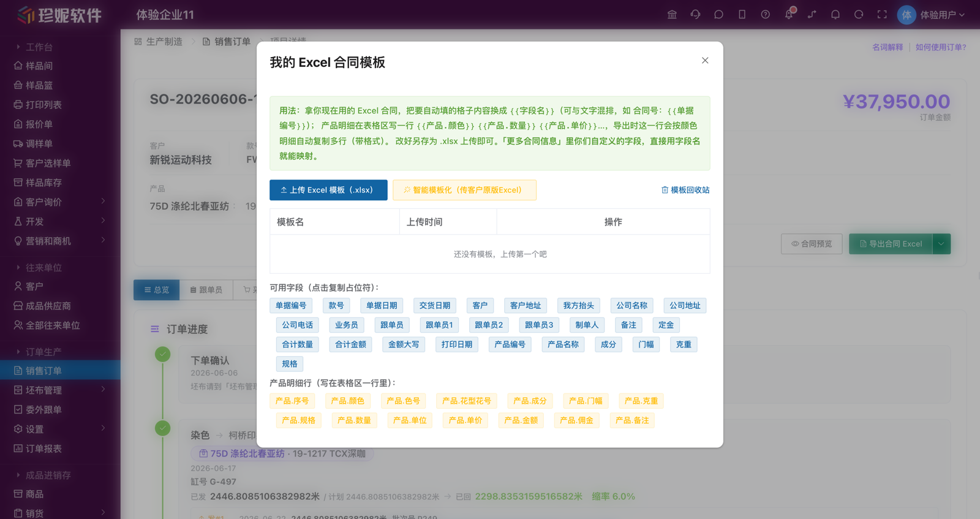This screenshot has height=519, width=980.
Task: Close the Excel contract template dialog
Action: (705, 61)
